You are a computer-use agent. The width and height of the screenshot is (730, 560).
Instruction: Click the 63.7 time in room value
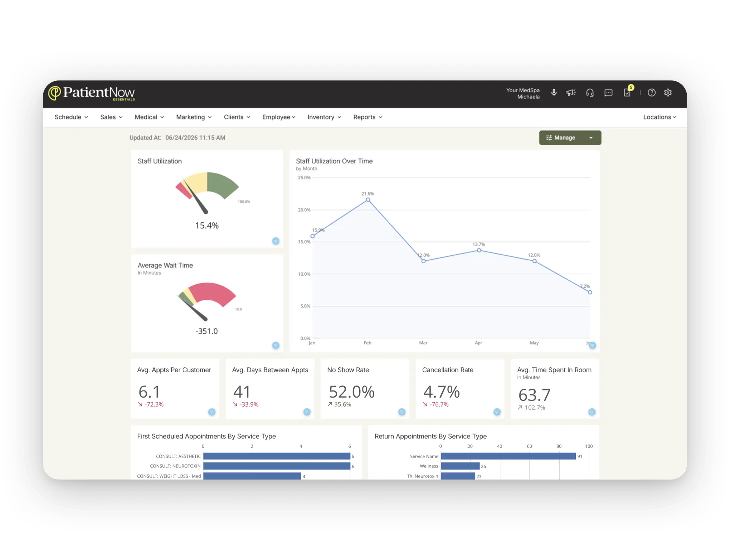(535, 395)
